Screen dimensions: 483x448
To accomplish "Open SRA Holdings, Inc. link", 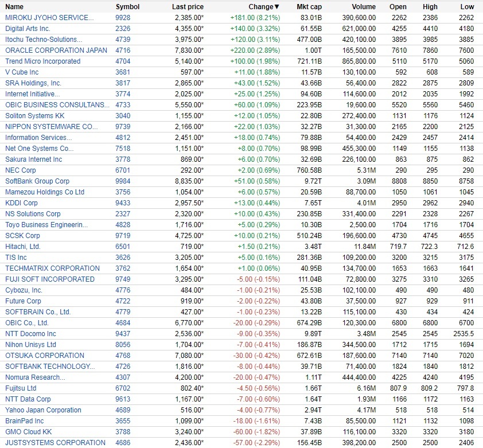I will click(33, 83).
